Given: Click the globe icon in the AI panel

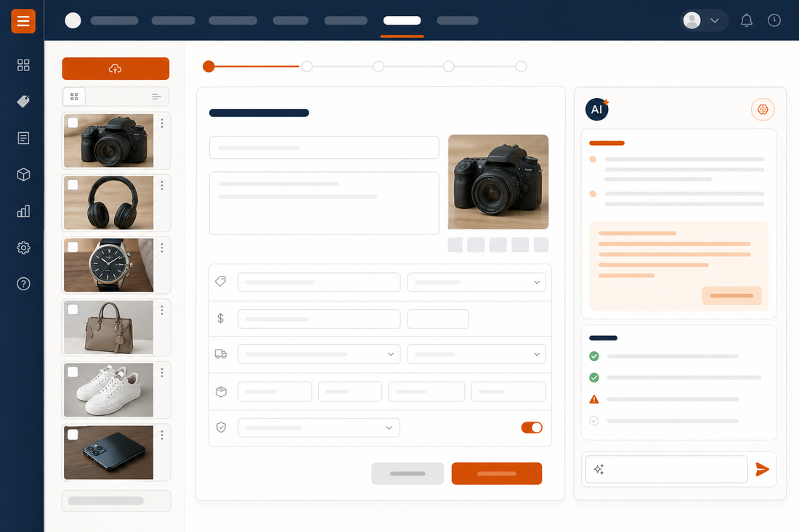Looking at the screenshot, I should click(763, 109).
